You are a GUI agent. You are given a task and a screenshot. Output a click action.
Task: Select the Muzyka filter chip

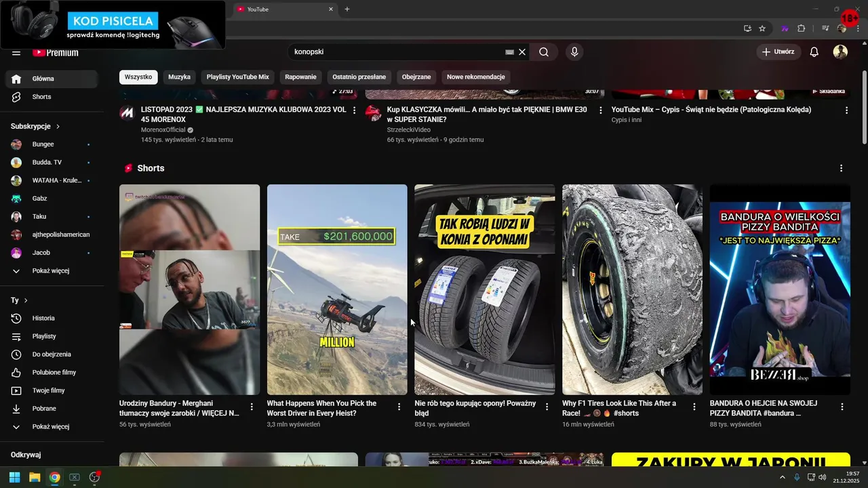(x=180, y=77)
